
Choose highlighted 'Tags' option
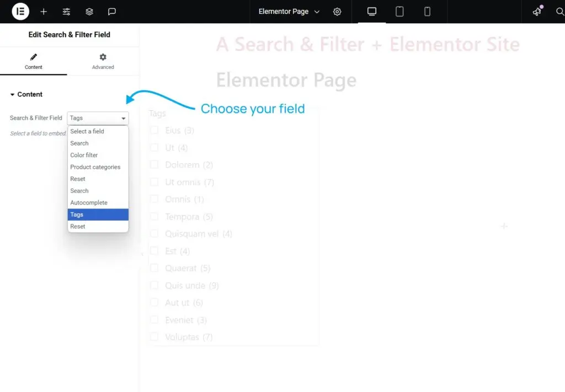98,214
